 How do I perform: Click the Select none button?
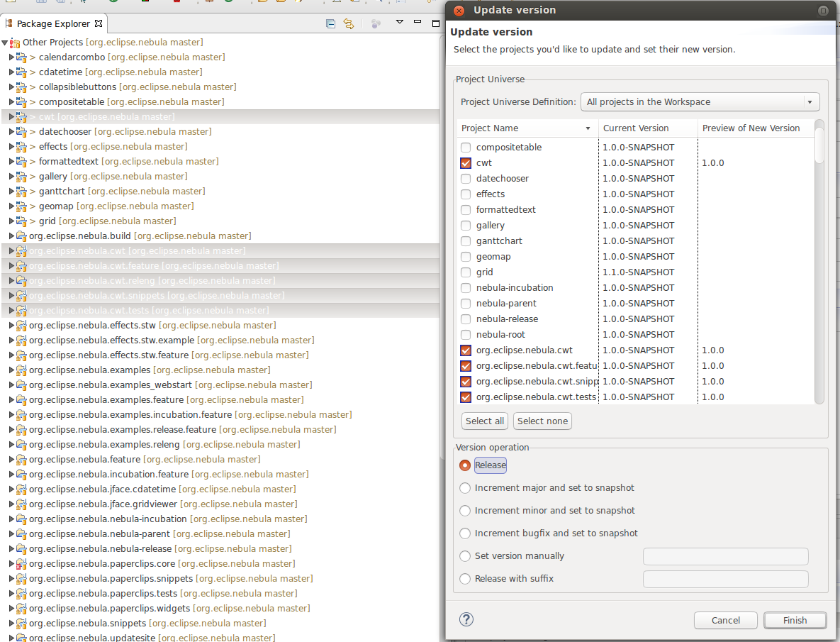(542, 421)
